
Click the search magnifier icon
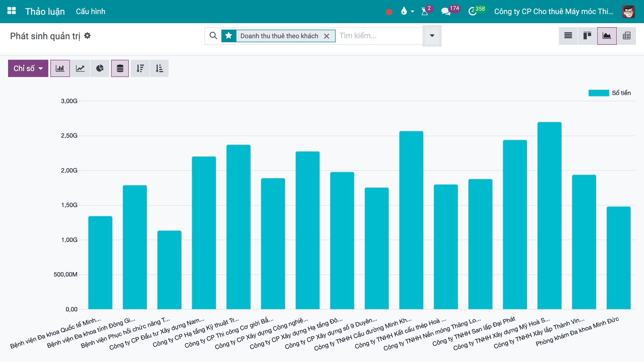(213, 36)
